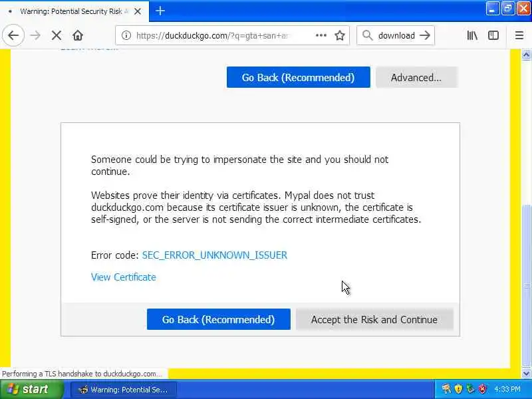Screen dimensions: 532x399
Task: Minimize the browser window
Action: coord(492,8)
